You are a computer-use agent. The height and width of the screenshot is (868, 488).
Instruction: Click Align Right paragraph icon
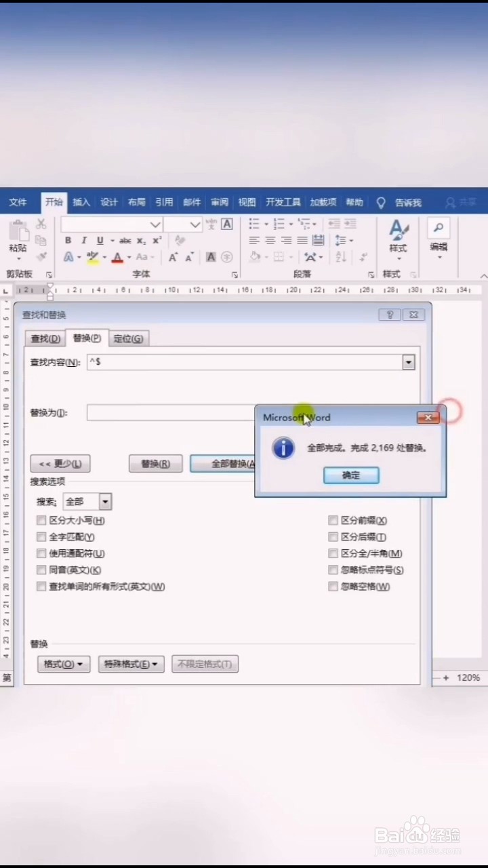click(x=286, y=241)
